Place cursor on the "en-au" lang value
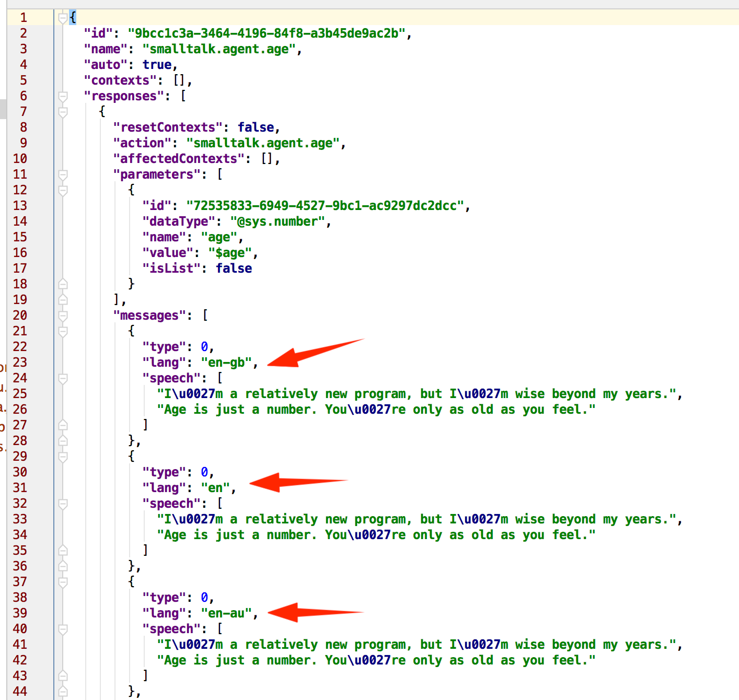The width and height of the screenshot is (739, 700). 226,613
